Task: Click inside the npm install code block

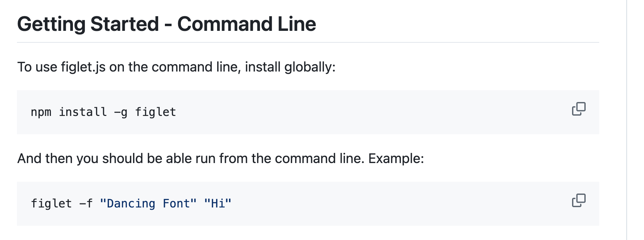Action: pos(271,112)
